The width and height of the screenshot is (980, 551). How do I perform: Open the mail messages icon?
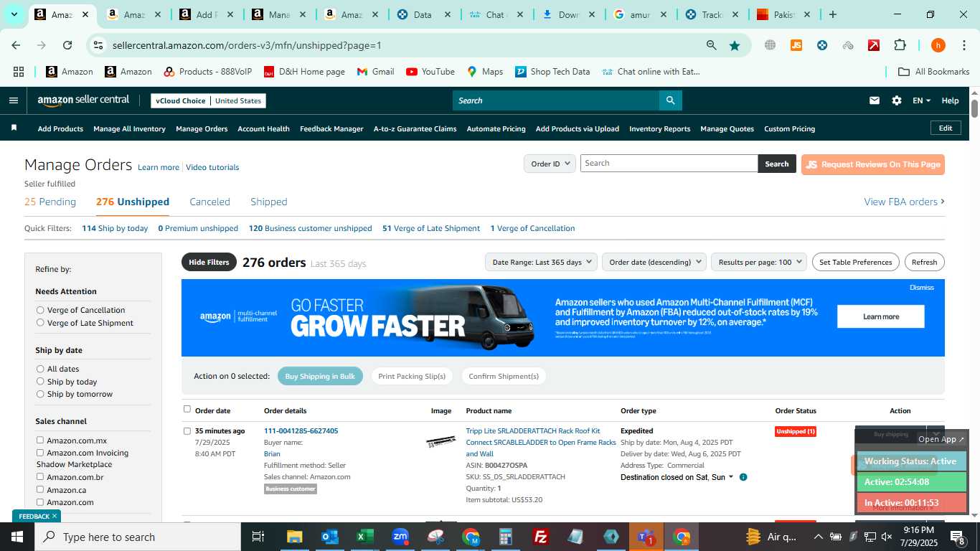click(874, 100)
